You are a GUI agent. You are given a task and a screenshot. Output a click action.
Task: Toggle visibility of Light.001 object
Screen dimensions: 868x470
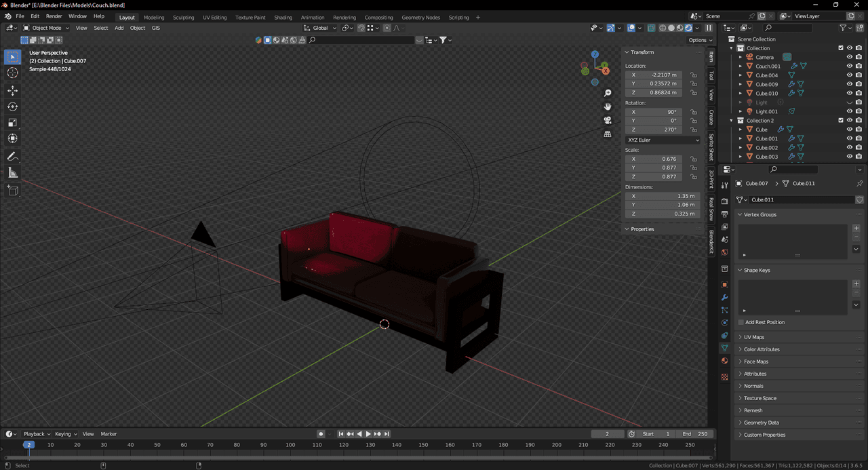pyautogui.click(x=849, y=111)
